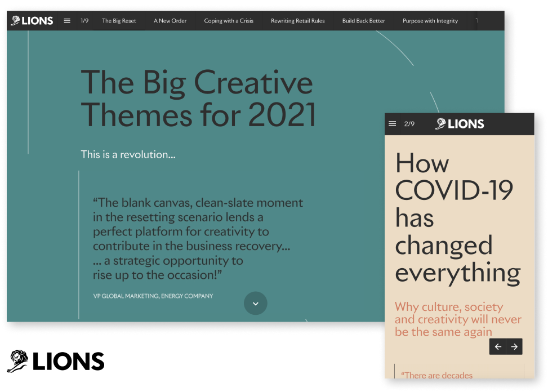
Task: Reveal hidden menu items via mobile menu icon
Action: click(x=392, y=123)
